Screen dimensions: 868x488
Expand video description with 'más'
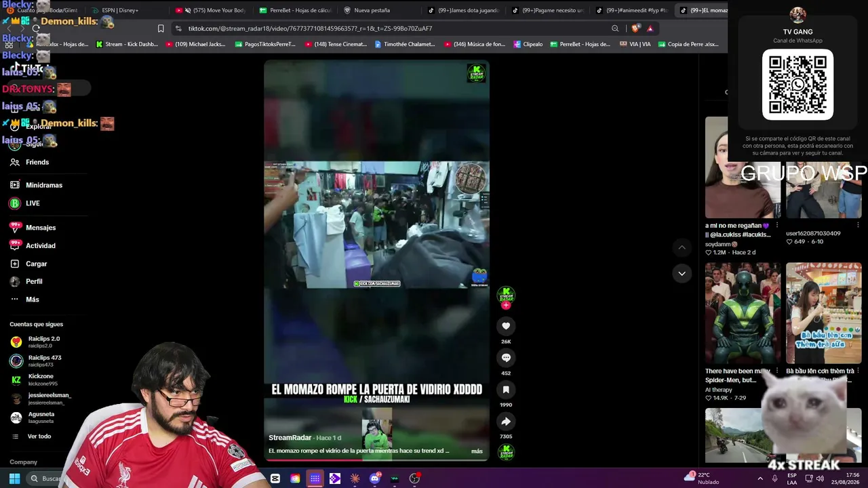[477, 451]
